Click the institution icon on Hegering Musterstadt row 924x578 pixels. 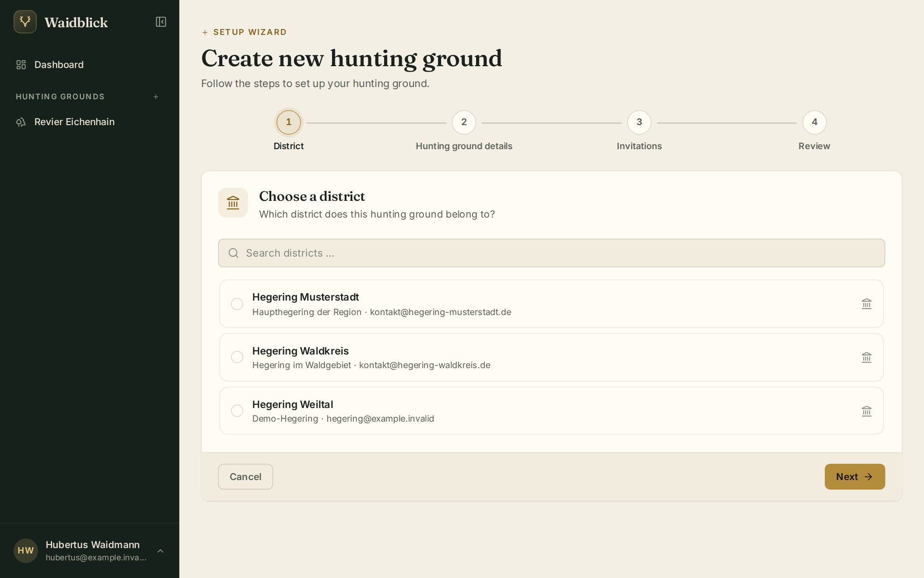866,304
